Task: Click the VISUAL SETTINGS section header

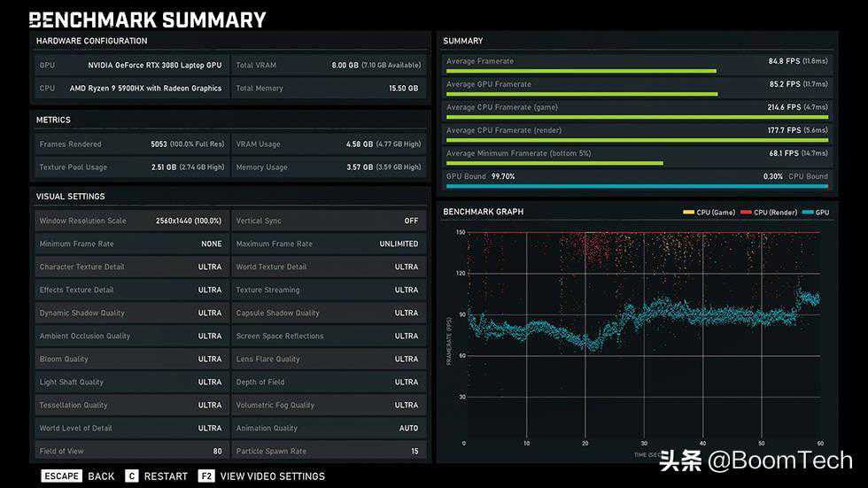Action: [71, 197]
